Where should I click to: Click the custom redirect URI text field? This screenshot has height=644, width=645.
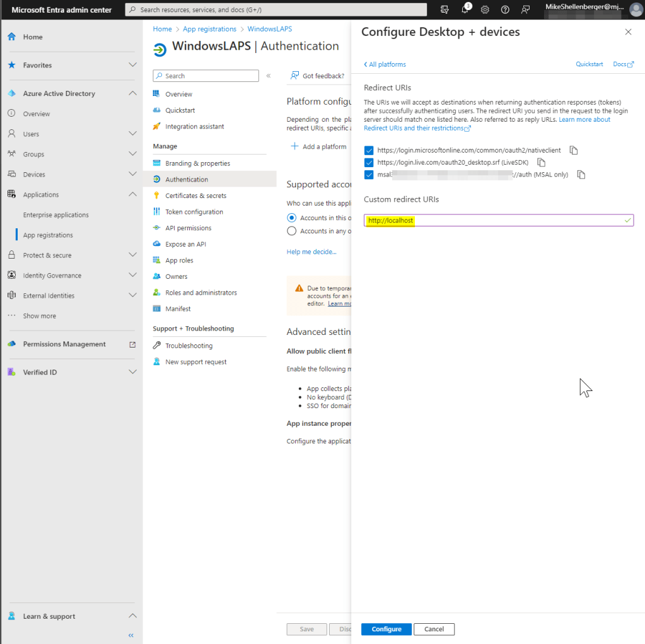click(498, 220)
